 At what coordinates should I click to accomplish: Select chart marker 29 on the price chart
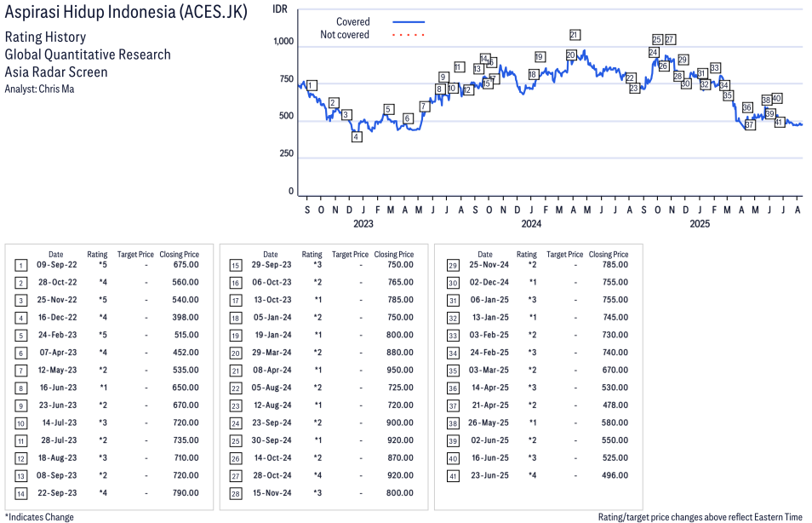pos(683,60)
